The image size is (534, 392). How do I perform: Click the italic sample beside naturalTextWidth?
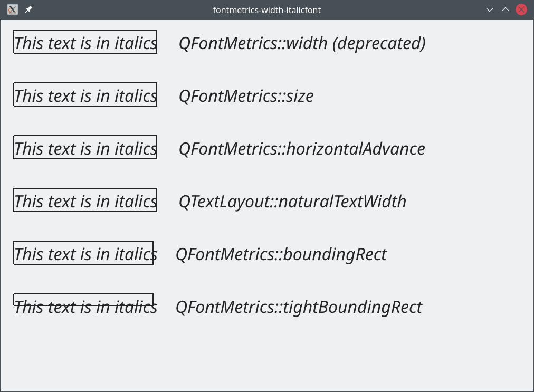pos(85,201)
